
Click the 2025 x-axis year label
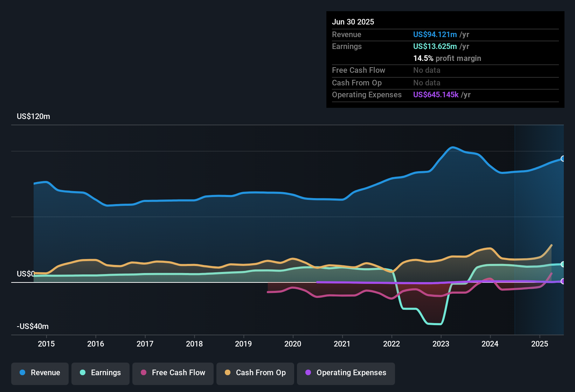[x=540, y=344]
